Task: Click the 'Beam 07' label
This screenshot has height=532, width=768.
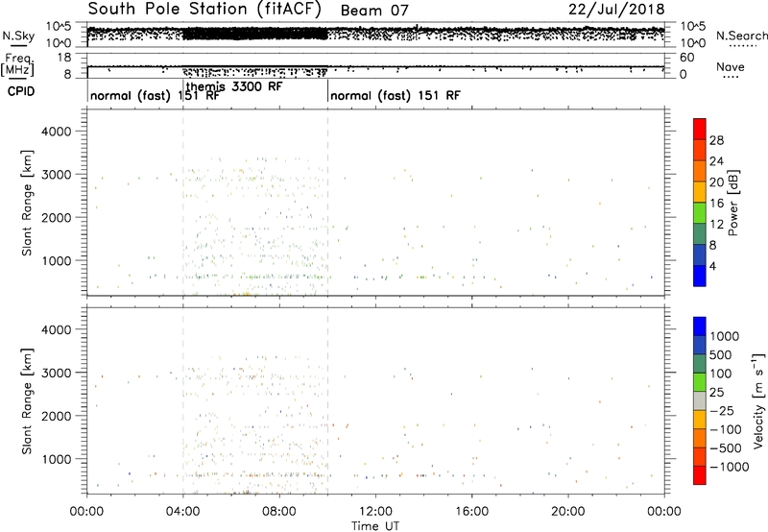Action: coord(374,11)
